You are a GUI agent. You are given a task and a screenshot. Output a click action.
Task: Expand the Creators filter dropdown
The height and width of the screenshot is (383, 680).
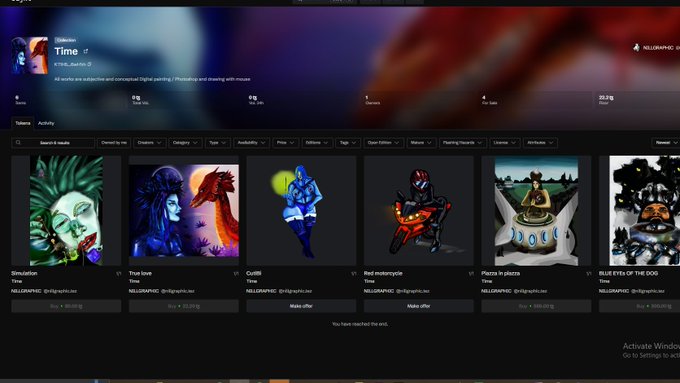pos(149,143)
